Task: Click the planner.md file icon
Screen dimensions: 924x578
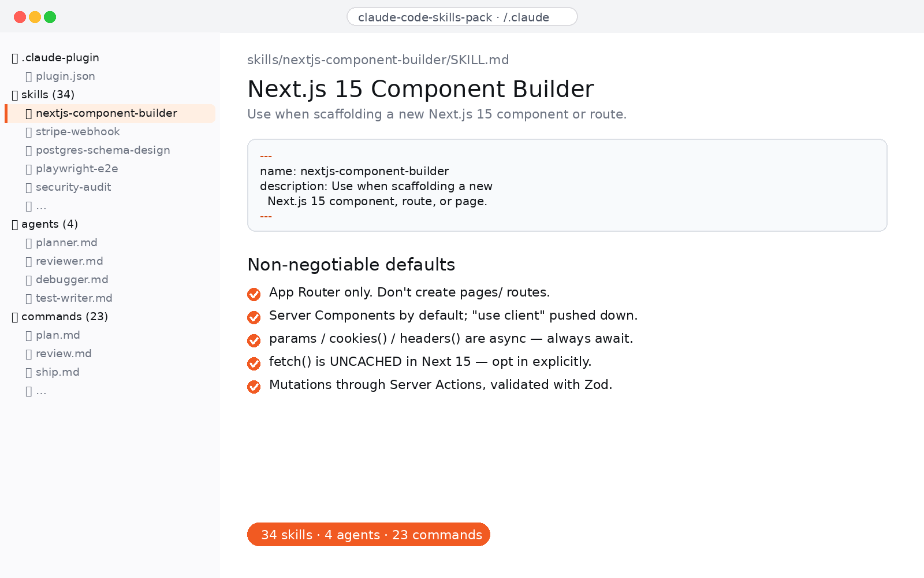Action: (x=29, y=243)
